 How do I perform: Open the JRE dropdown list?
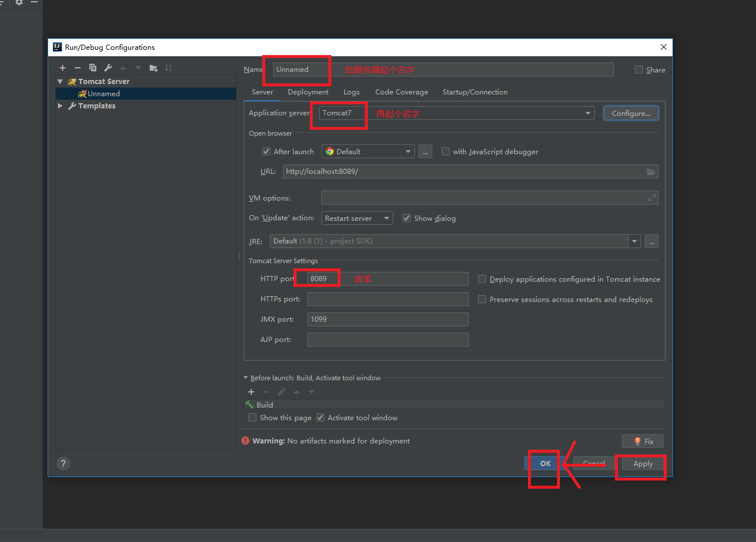(634, 241)
